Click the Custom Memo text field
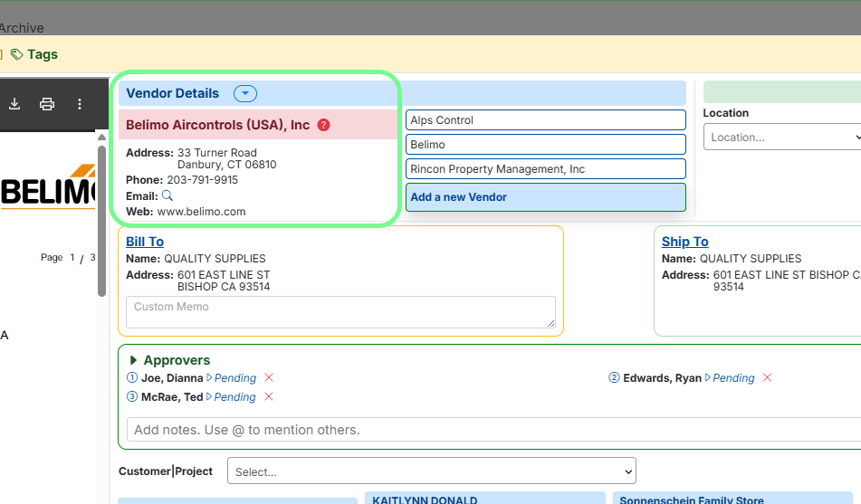861x504 pixels. pyautogui.click(x=340, y=312)
